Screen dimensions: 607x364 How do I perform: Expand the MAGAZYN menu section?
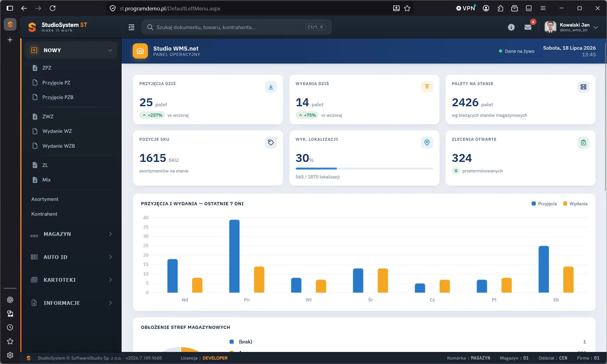[x=71, y=234]
